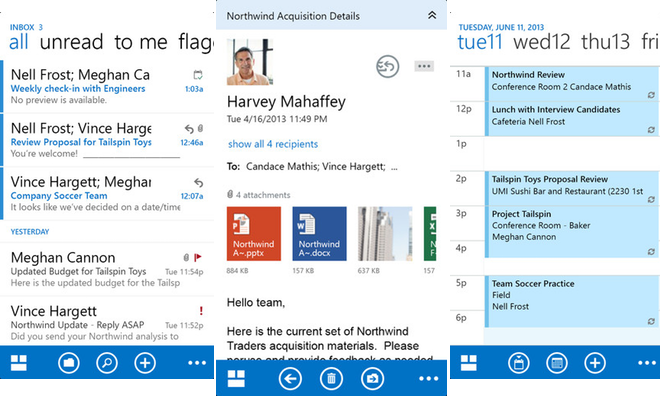Open the ellipsis menu in inbox toolbar

[x=197, y=363]
